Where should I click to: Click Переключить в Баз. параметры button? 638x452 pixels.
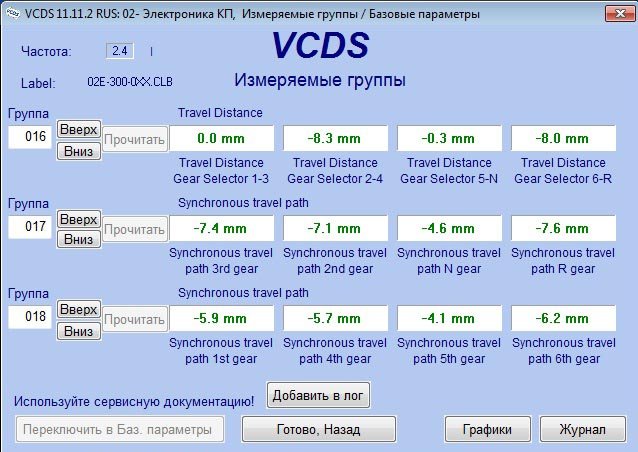pyautogui.click(x=120, y=429)
